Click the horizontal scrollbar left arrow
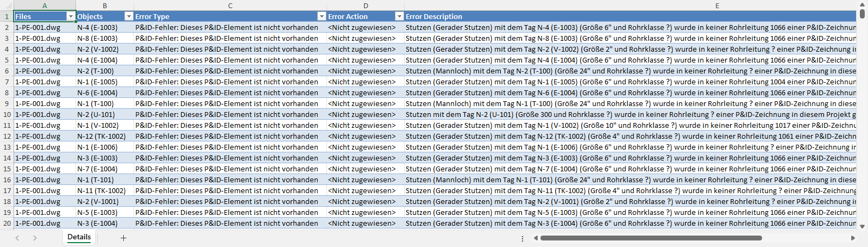 pos(535,238)
